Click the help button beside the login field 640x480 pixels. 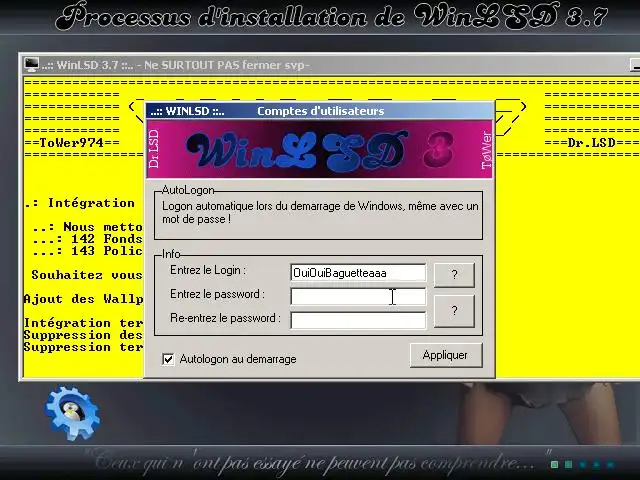pos(454,275)
